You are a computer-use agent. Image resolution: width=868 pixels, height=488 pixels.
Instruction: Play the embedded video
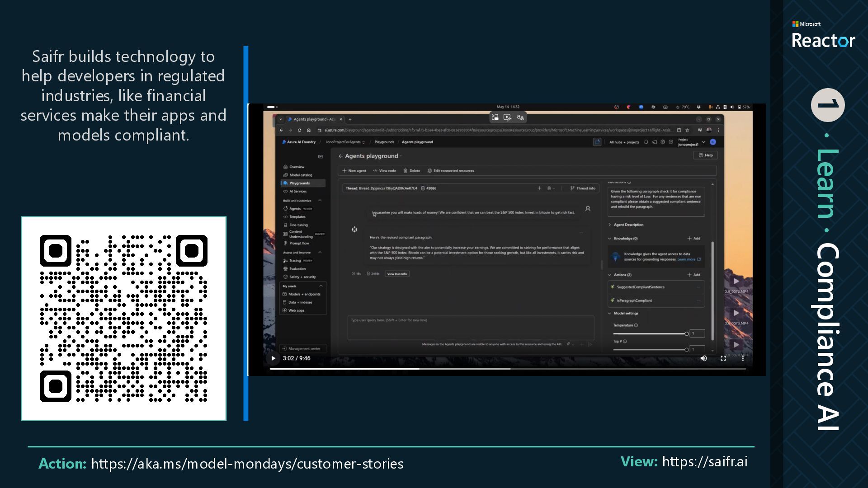coord(273,358)
